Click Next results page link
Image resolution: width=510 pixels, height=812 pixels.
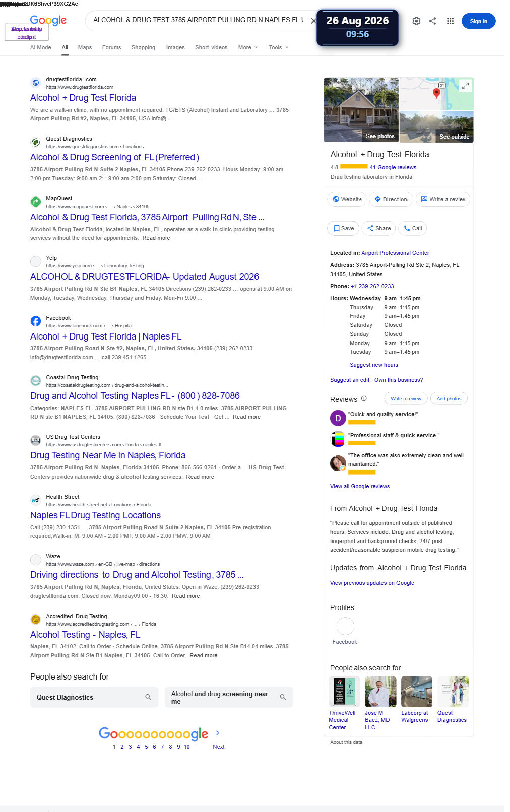(219, 747)
